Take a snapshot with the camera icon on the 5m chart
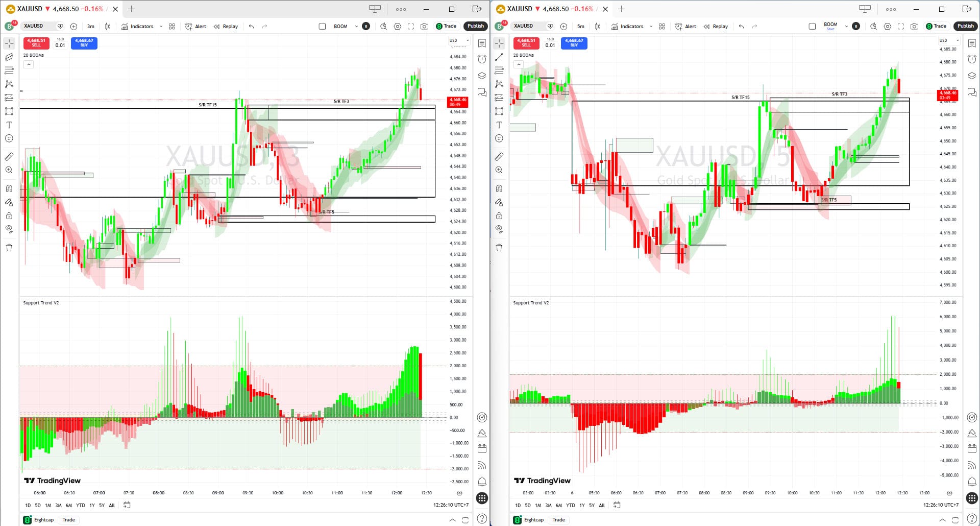This screenshot has height=526, width=980. (914, 26)
